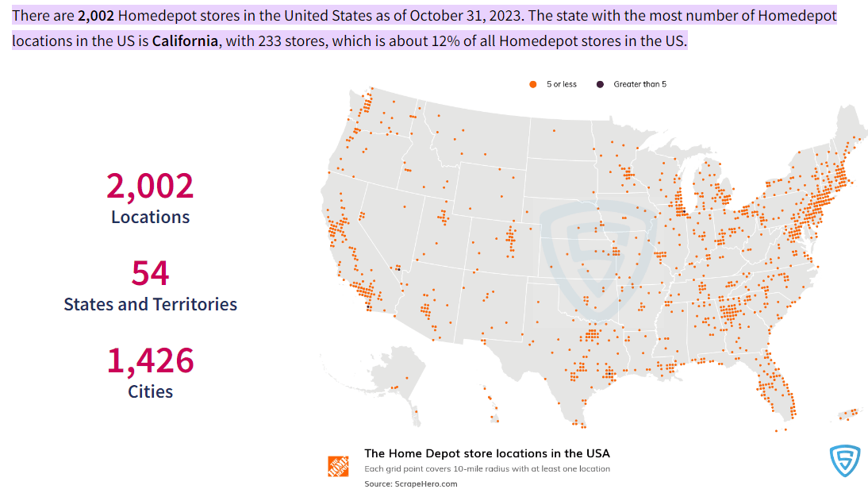Click the bold 'California' text in the paragraph
Screen dimensions: 868x493
coord(185,41)
